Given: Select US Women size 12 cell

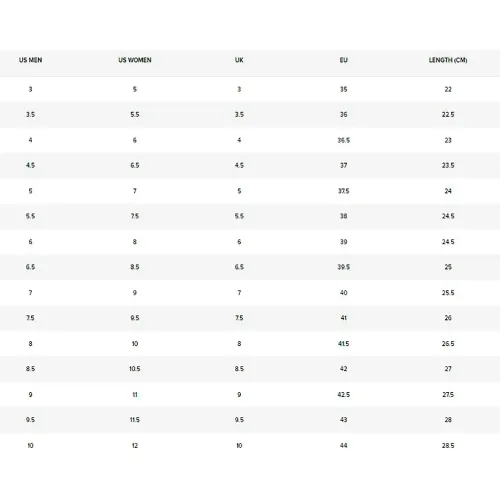Looking at the screenshot, I should pos(135,446).
